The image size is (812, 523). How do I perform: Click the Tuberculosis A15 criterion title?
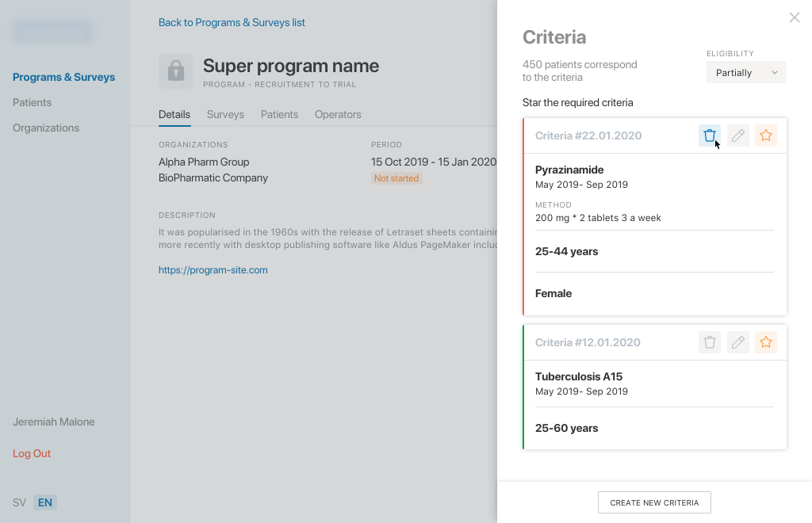[x=579, y=376]
